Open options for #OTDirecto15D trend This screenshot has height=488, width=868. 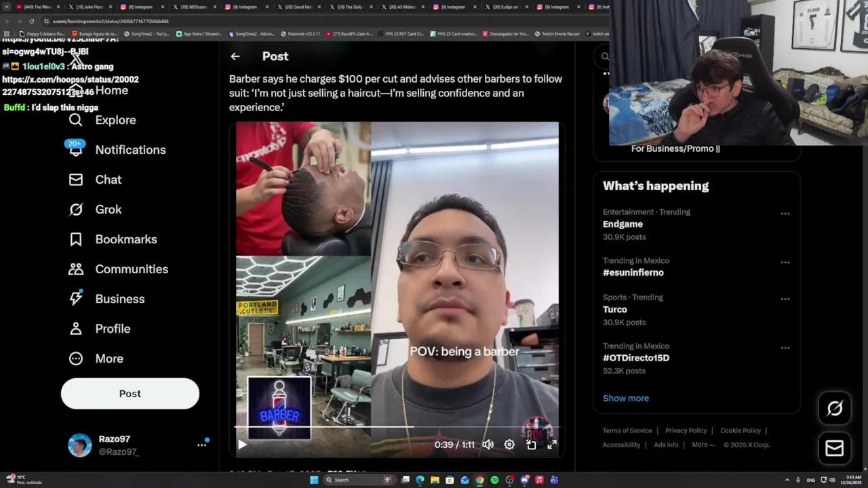click(x=785, y=348)
